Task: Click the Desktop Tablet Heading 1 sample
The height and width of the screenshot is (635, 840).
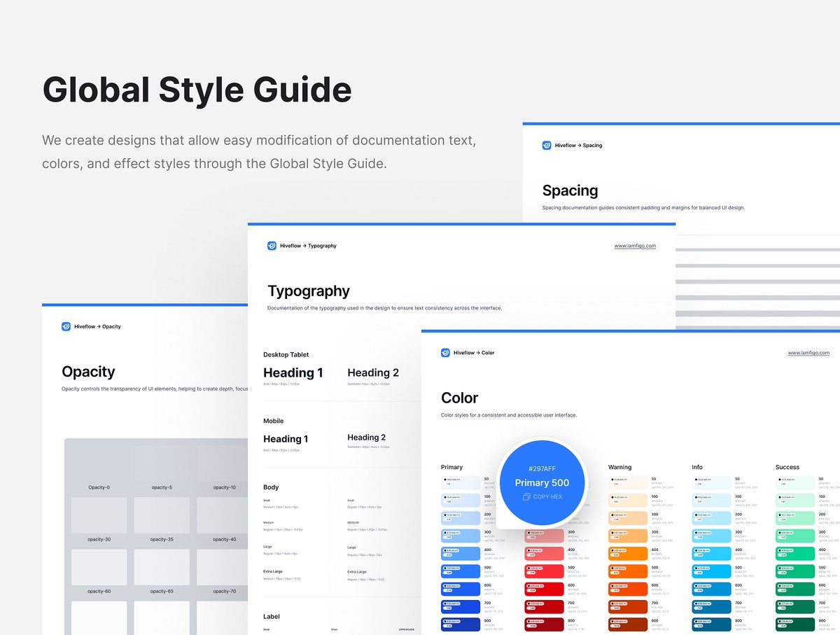Action: [293, 373]
